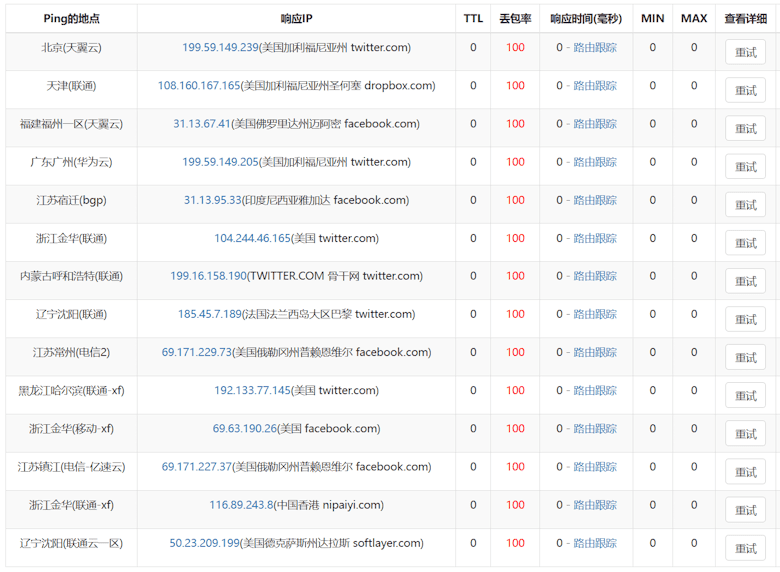Click 路由跟踪 for 内蒙古呼和浩特 row

coord(595,276)
